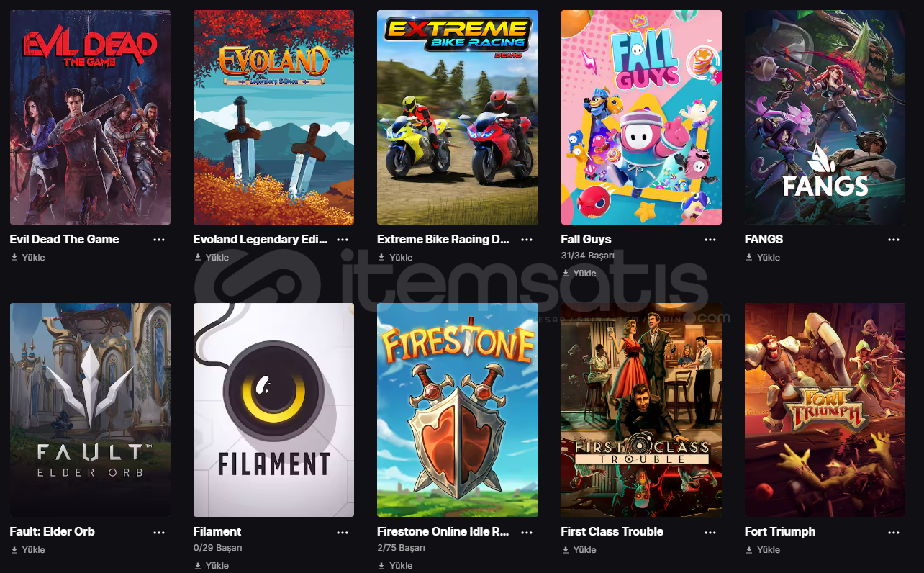Expand the options menu for Fault: Elder Orb
The height and width of the screenshot is (573, 924).
coord(159,532)
